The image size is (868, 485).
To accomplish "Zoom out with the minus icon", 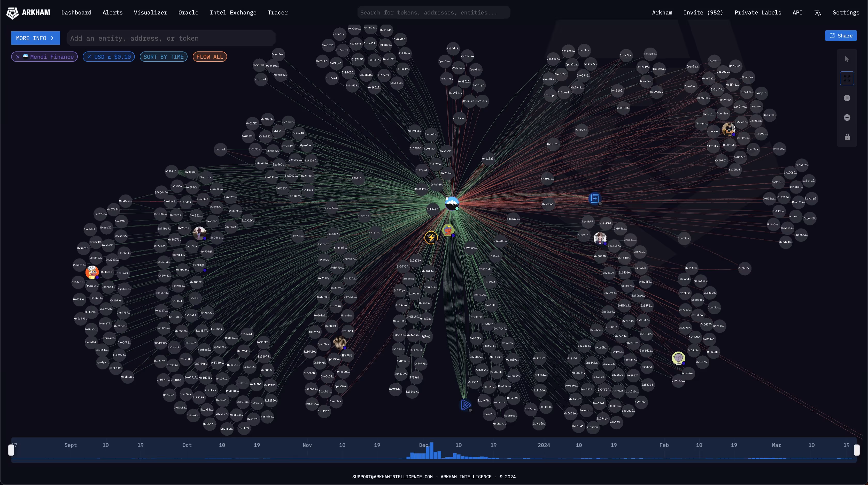I will [847, 117].
